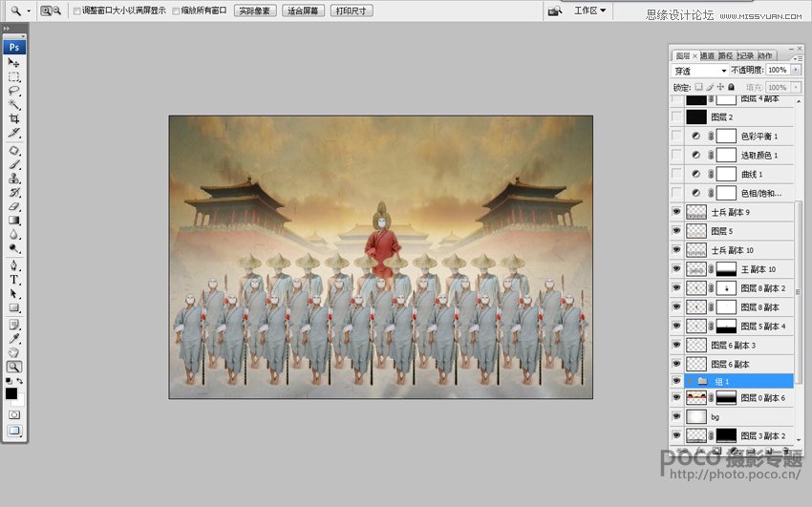This screenshot has height=507, width=812.
Task: Switch to the history 记录 tab
Action: click(x=746, y=55)
